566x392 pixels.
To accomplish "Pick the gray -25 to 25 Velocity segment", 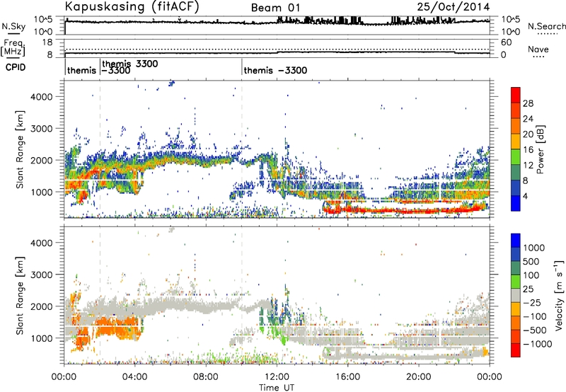I will pyautogui.click(x=516, y=295).
